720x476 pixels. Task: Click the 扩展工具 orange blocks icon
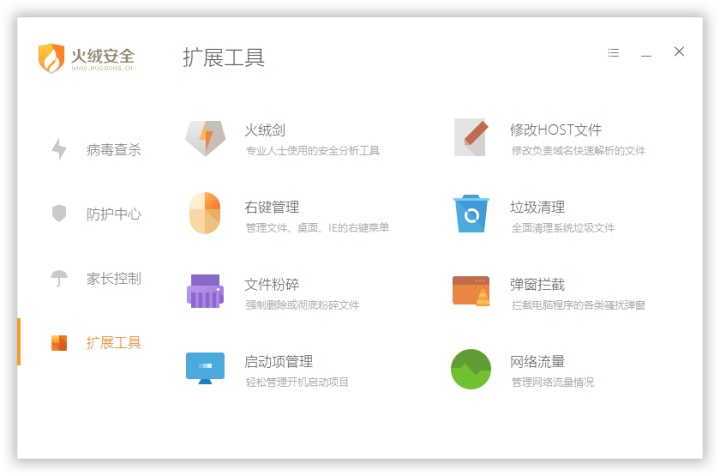[x=59, y=342]
